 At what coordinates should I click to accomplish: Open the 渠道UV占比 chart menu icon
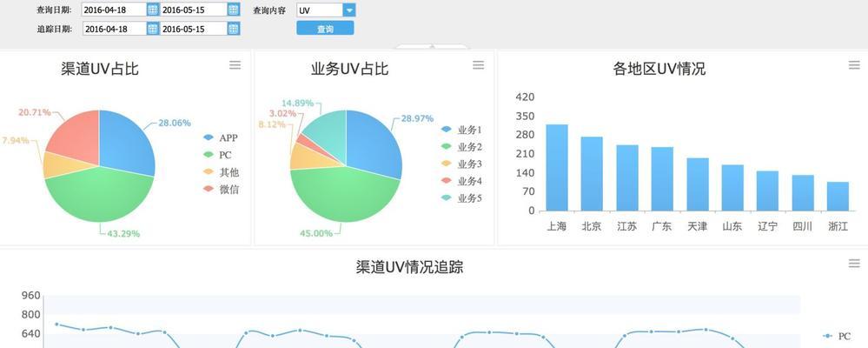click(235, 65)
